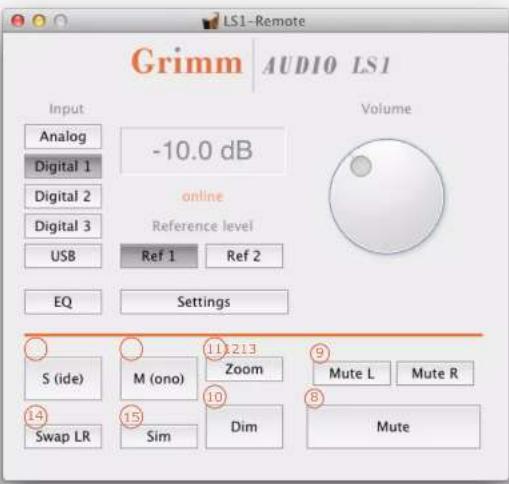Toggle the S (ide) monitoring button
Viewport: 509px width, 484px height.
click(63, 378)
